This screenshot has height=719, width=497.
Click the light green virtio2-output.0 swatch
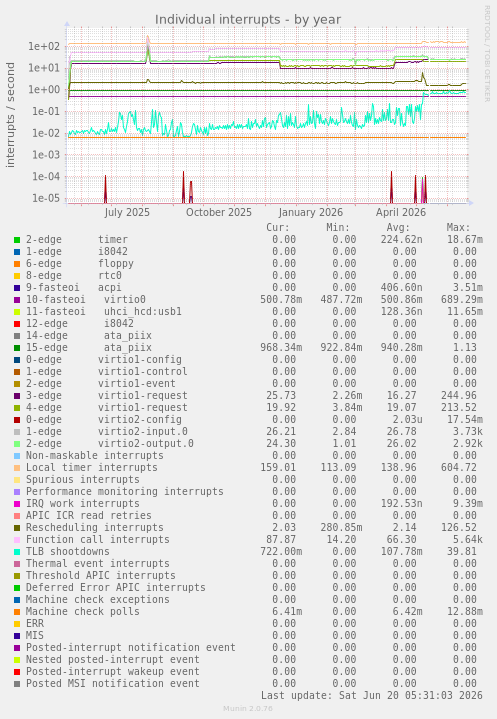[x=17, y=444]
